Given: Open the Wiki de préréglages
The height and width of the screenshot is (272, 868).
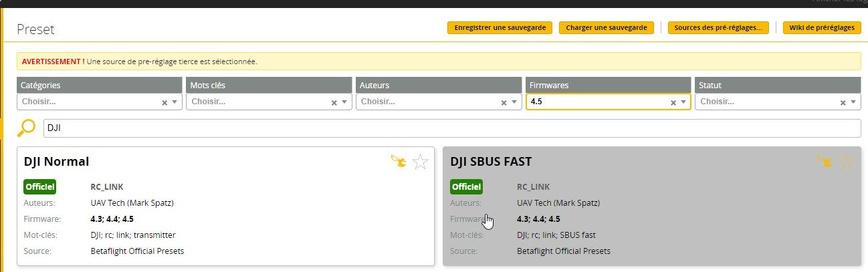Looking at the screenshot, I should pyautogui.click(x=822, y=28).
